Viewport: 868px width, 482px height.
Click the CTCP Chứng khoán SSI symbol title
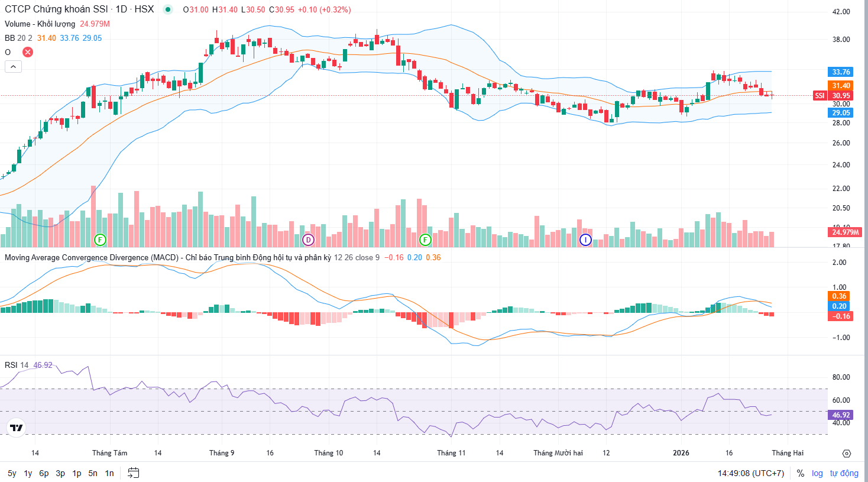56,9
